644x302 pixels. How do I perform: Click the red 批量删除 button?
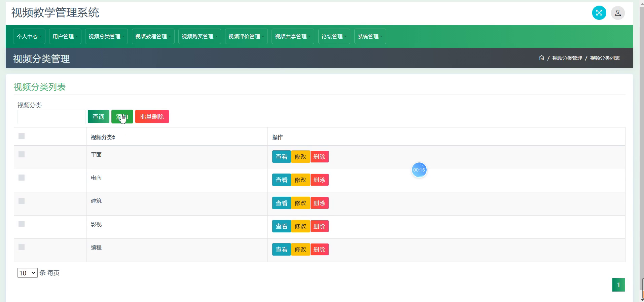click(152, 117)
